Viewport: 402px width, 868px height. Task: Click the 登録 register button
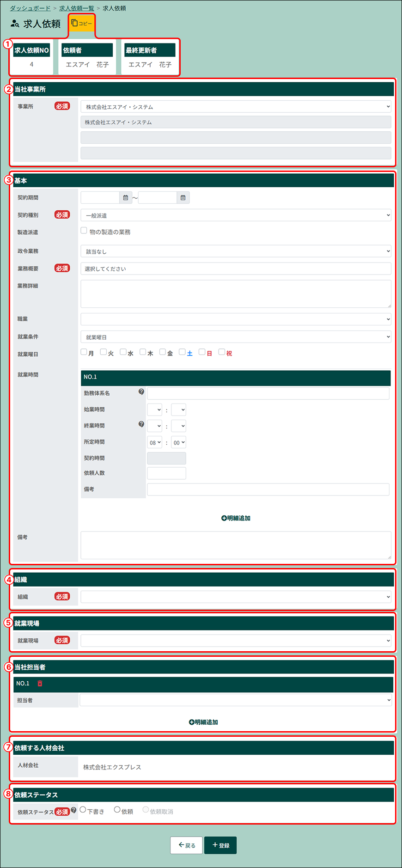click(220, 845)
